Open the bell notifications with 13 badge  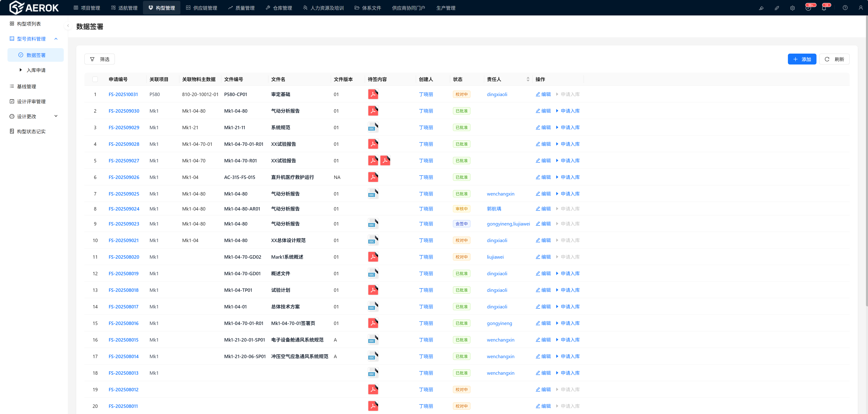point(824,8)
